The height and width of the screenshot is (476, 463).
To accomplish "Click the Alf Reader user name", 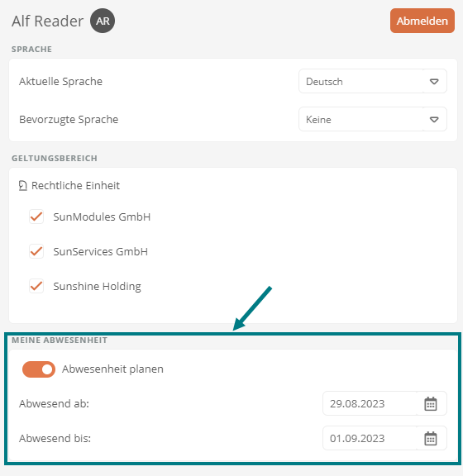I will (x=47, y=21).
